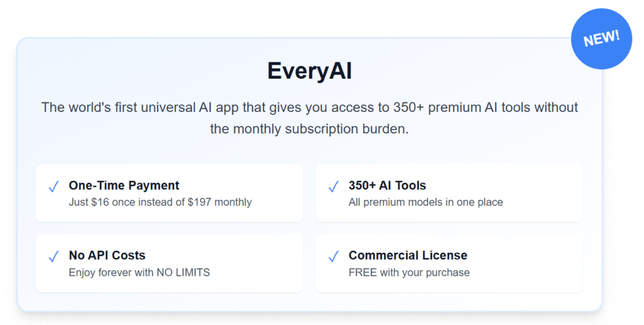Click 'Enjoy forever with NO LIMITS' text
This screenshot has width=644, height=325.
point(139,272)
